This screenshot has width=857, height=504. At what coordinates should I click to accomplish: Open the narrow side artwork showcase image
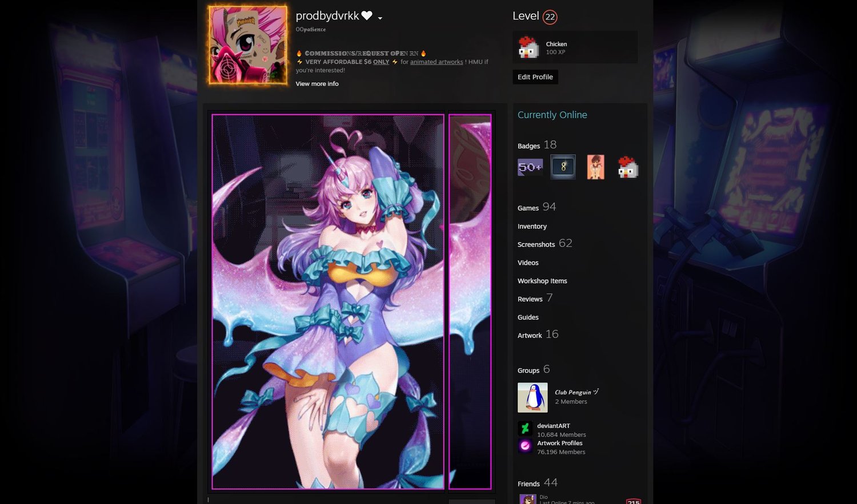click(470, 302)
